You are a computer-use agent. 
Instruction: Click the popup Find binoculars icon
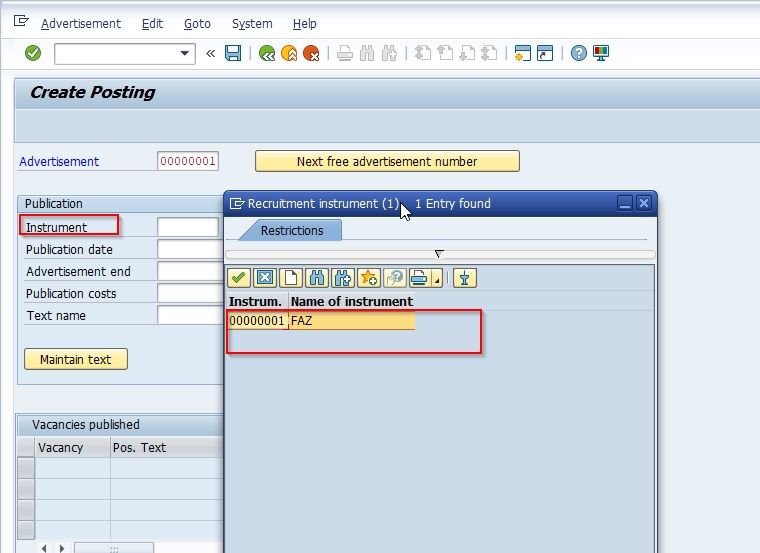(317, 278)
